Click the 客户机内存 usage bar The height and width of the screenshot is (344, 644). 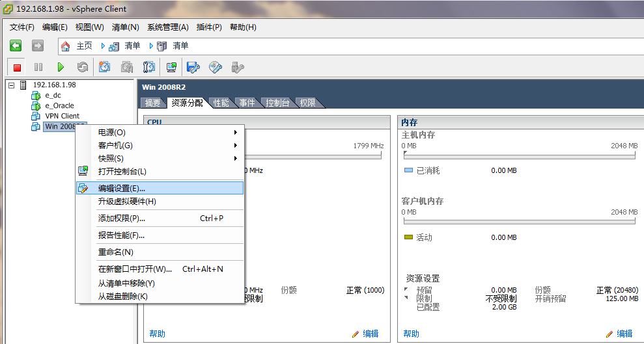coord(520,221)
